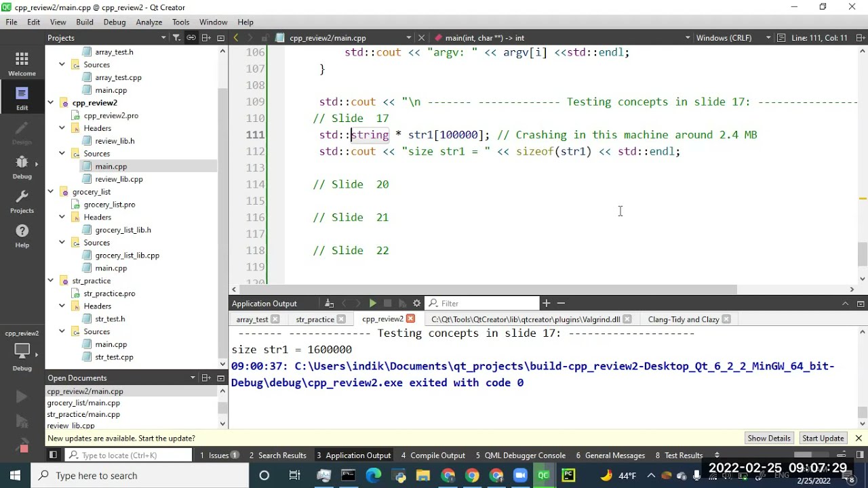Open the Welcome mode
Screen dimensions: 868x488
[22, 64]
